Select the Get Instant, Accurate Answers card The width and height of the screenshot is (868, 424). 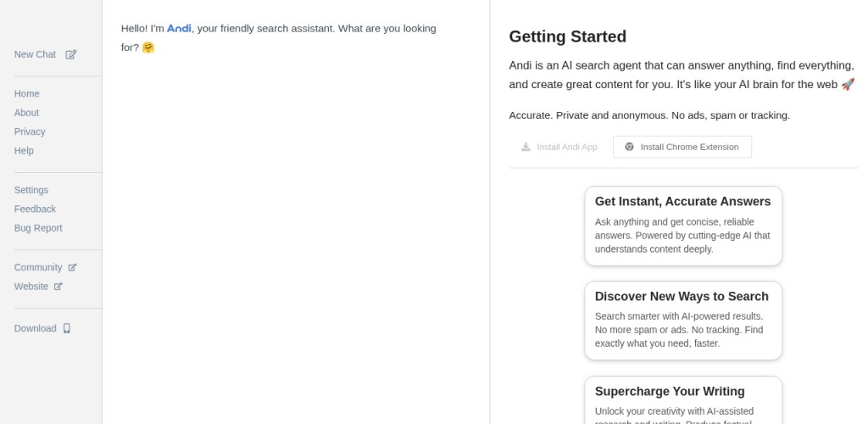pos(682,226)
